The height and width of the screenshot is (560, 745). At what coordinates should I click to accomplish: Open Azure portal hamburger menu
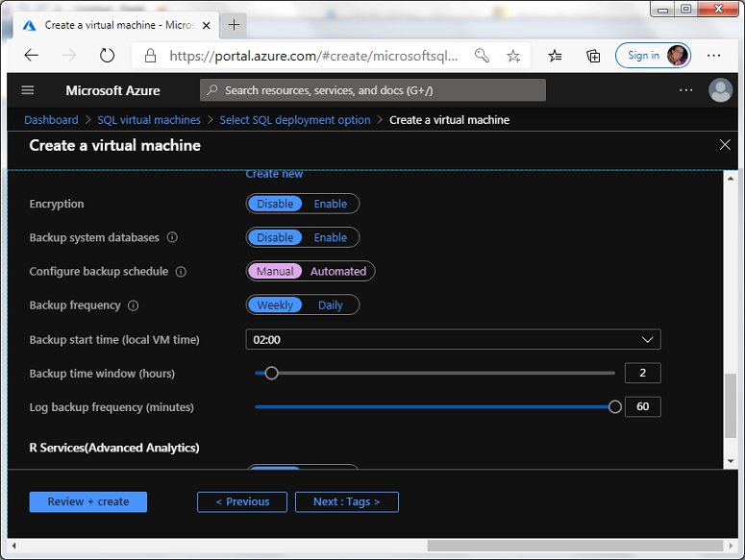(28, 89)
